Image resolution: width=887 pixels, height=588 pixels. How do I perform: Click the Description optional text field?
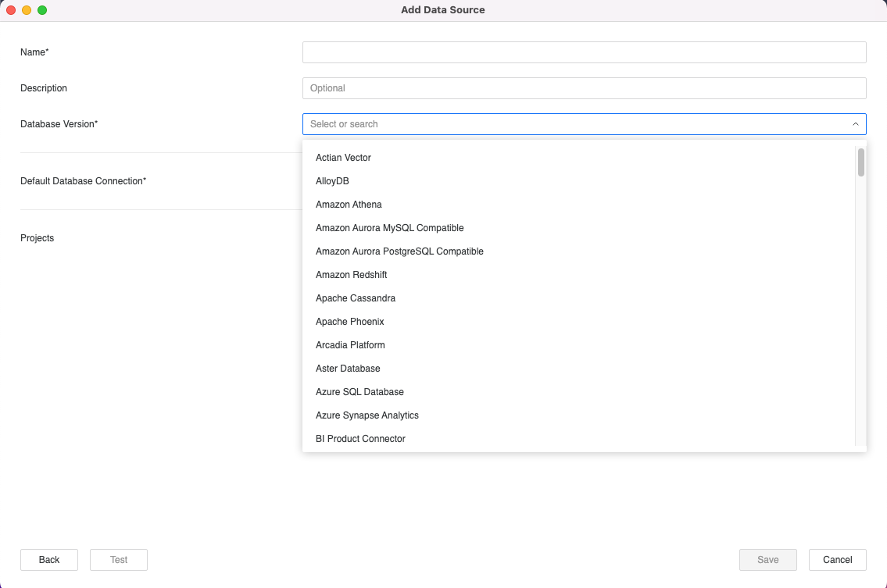(584, 88)
